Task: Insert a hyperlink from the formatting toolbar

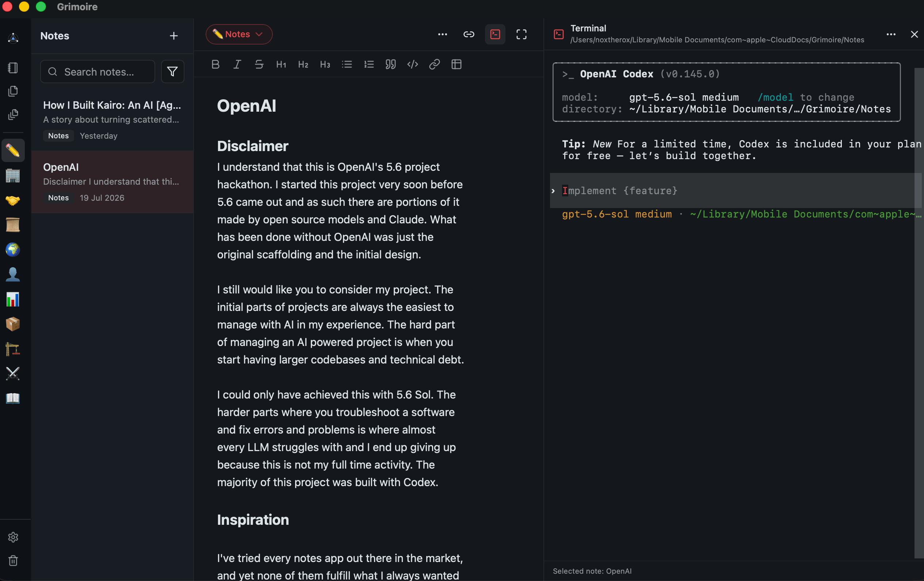Action: coord(434,64)
